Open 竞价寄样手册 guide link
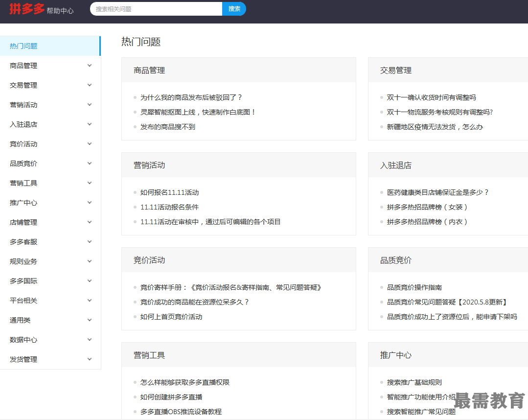This screenshot has width=528, height=420. click(230, 287)
